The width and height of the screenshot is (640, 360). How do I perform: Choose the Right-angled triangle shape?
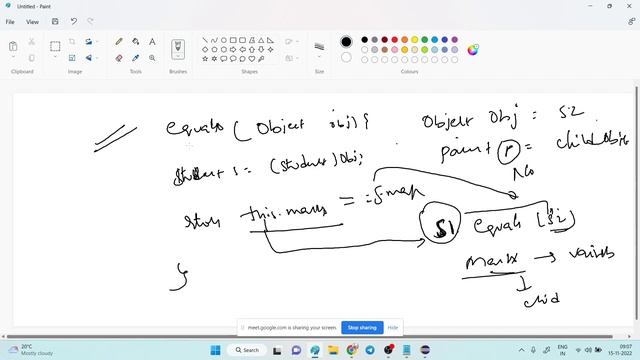point(270,40)
